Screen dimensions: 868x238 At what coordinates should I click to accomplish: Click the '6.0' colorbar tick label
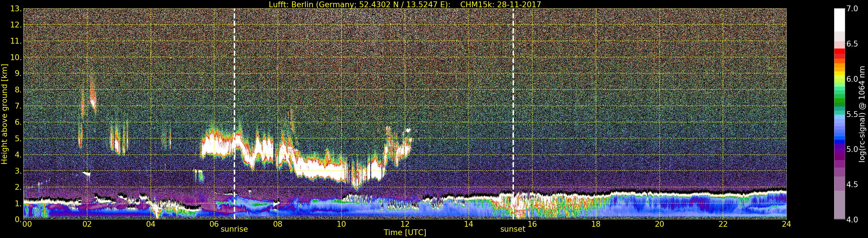click(x=852, y=79)
